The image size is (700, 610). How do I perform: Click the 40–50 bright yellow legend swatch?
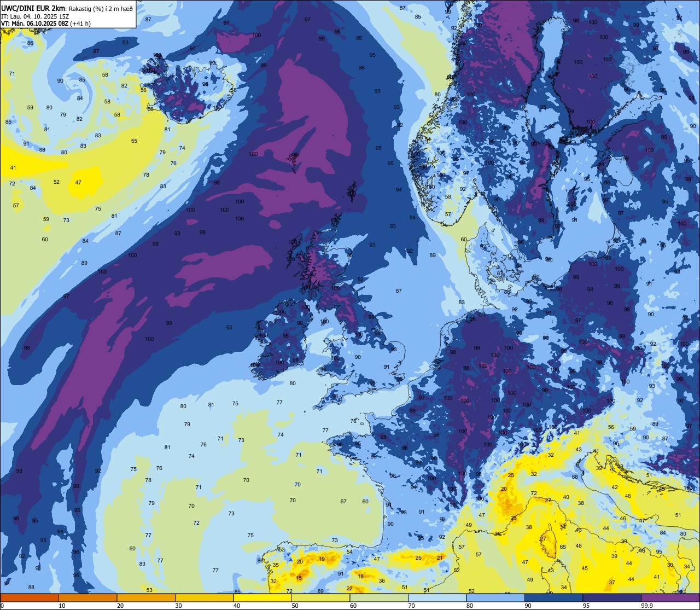point(262,597)
